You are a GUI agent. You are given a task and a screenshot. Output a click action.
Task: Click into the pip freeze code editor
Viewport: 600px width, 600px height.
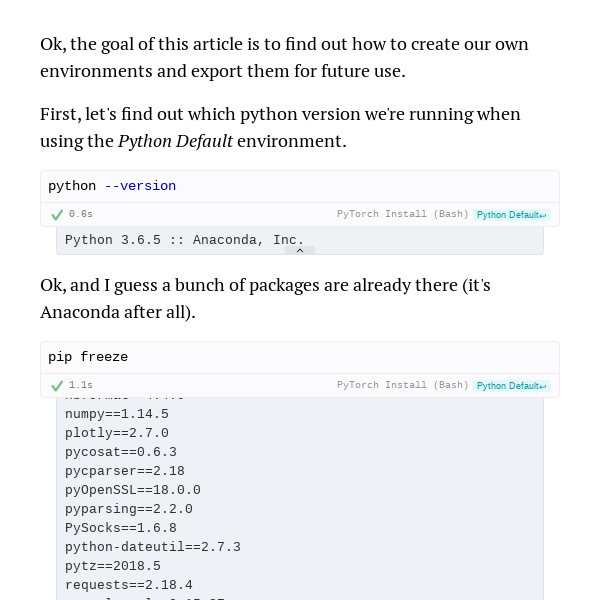(300, 357)
